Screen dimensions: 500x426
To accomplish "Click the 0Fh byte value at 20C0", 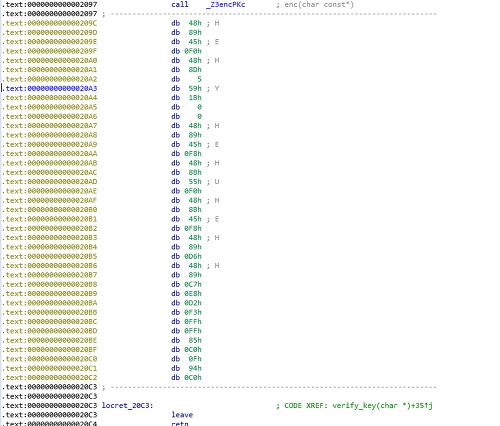I will tap(195, 359).
